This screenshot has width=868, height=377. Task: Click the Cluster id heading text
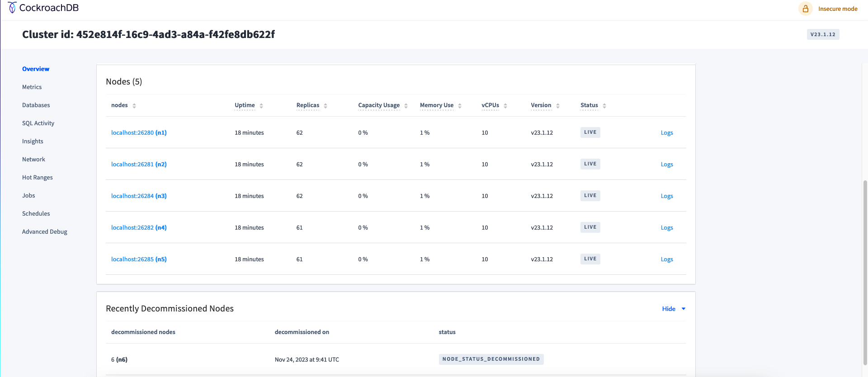point(148,34)
